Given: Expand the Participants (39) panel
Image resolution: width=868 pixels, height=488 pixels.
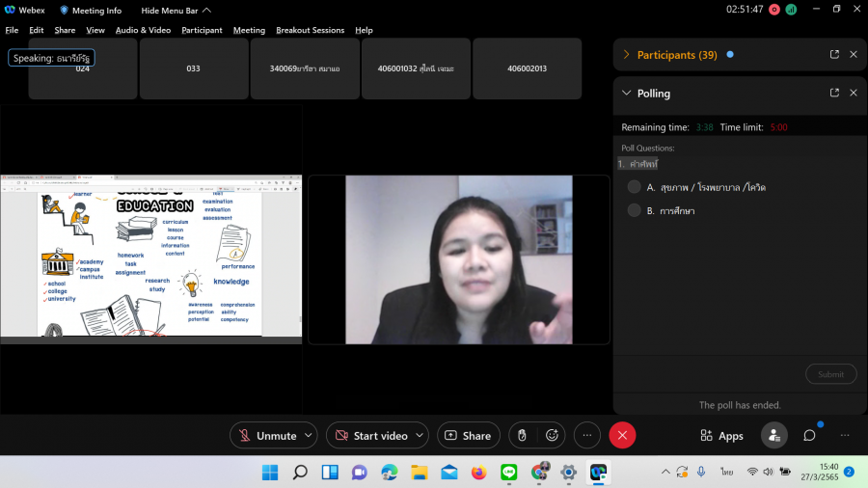Looking at the screenshot, I should pyautogui.click(x=627, y=55).
